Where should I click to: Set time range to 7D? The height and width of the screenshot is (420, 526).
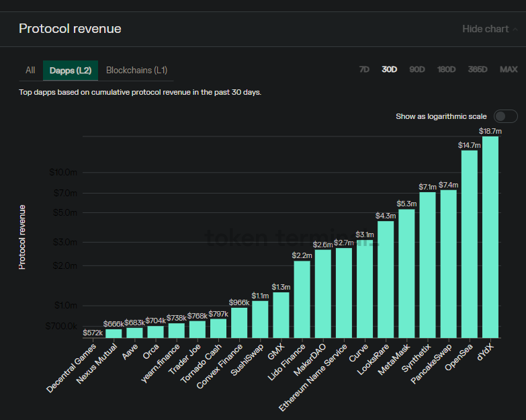[364, 69]
